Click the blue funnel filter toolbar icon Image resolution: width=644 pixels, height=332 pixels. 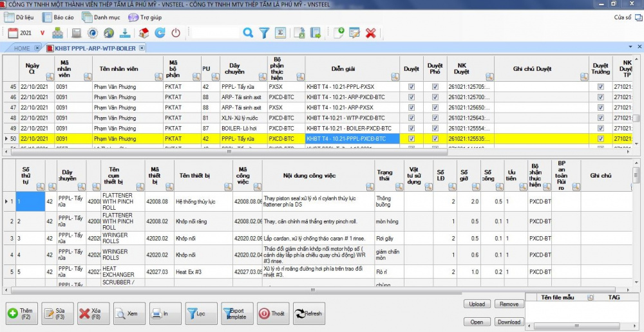pyautogui.click(x=264, y=33)
